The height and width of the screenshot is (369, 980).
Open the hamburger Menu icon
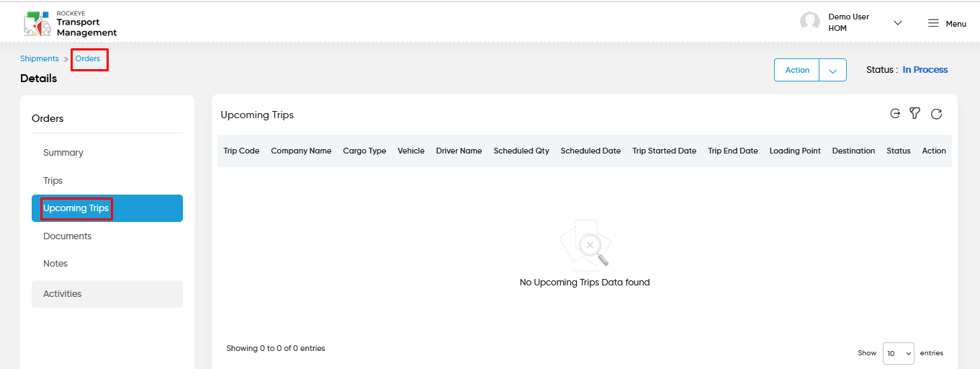point(933,23)
